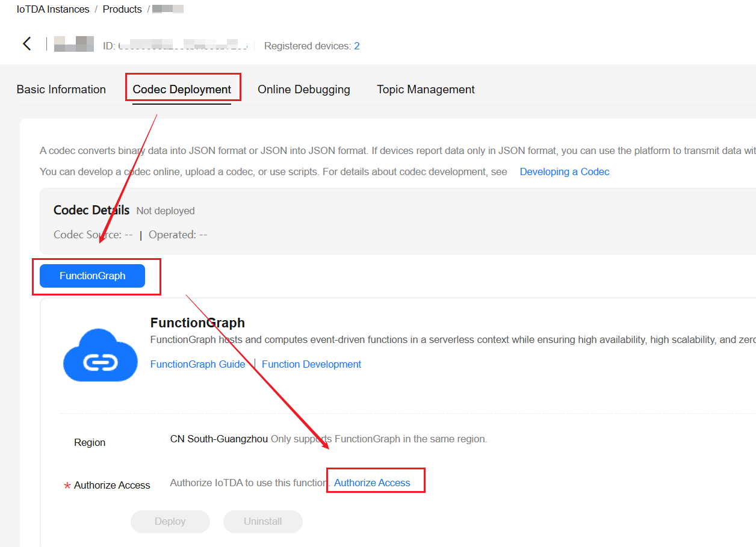This screenshot has height=547, width=756.
Task: Open the Online Debugging tab
Action: (304, 89)
